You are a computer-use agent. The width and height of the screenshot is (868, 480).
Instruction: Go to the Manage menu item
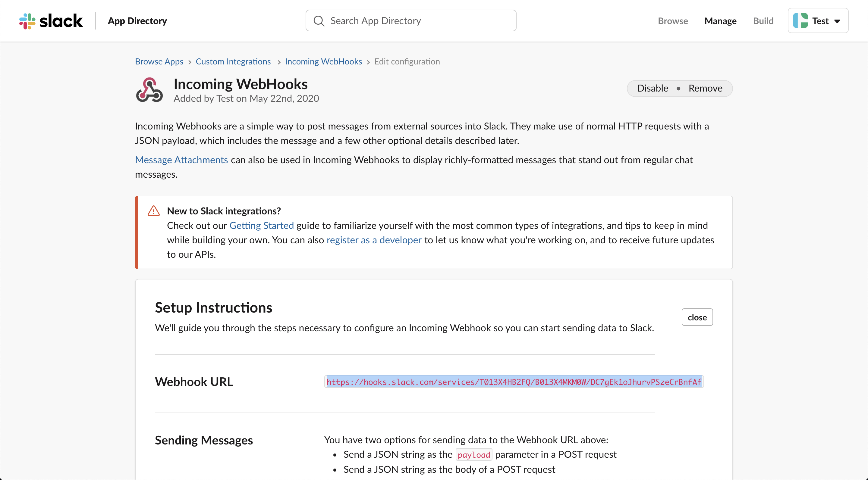[x=720, y=21]
